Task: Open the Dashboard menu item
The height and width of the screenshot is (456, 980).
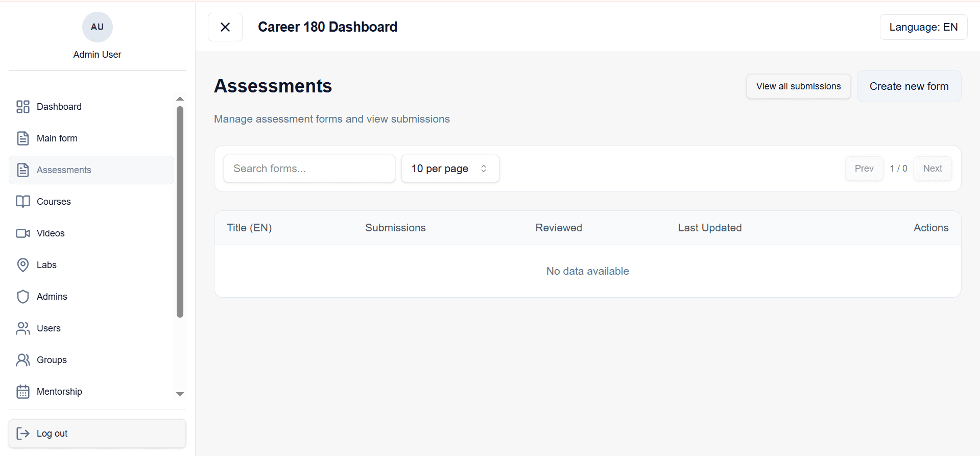Action: point(91,107)
